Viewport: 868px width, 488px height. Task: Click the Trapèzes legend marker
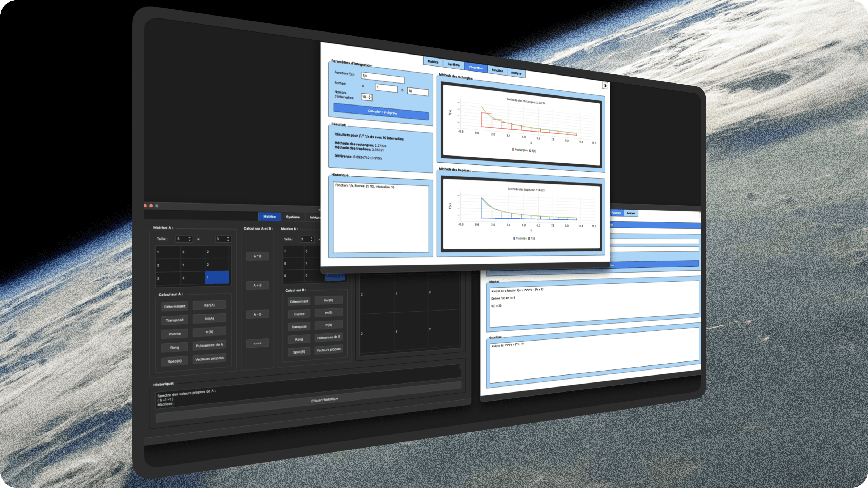[x=514, y=239]
